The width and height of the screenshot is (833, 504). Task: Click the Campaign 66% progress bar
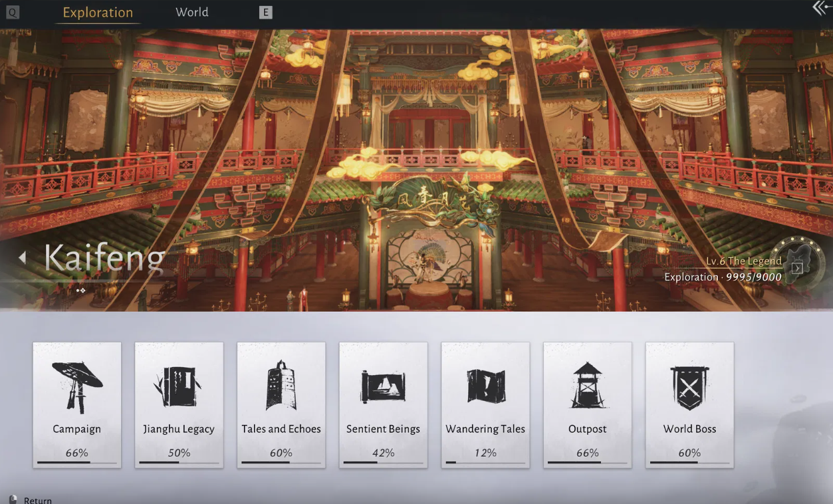[x=77, y=462]
